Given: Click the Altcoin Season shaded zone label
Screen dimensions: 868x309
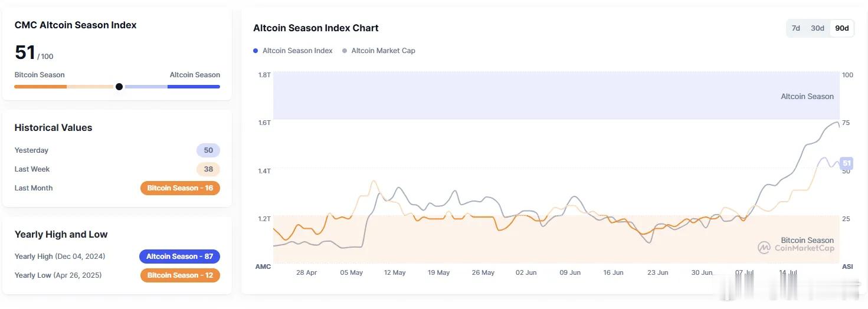Looking at the screenshot, I should coord(807,96).
